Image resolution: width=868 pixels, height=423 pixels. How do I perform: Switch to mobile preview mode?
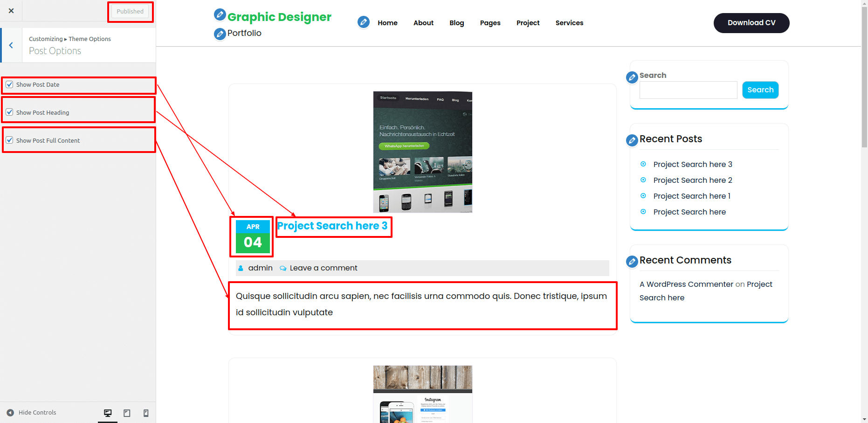146,413
